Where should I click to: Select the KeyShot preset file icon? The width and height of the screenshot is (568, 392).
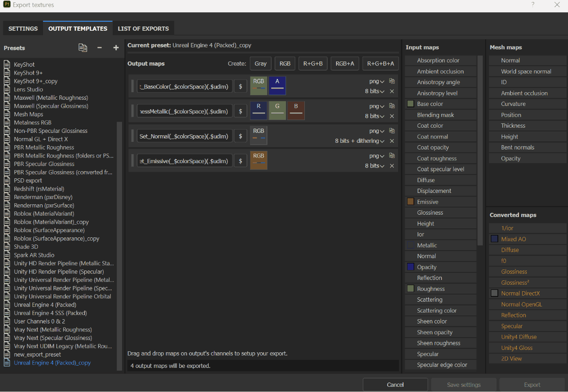[7, 65]
